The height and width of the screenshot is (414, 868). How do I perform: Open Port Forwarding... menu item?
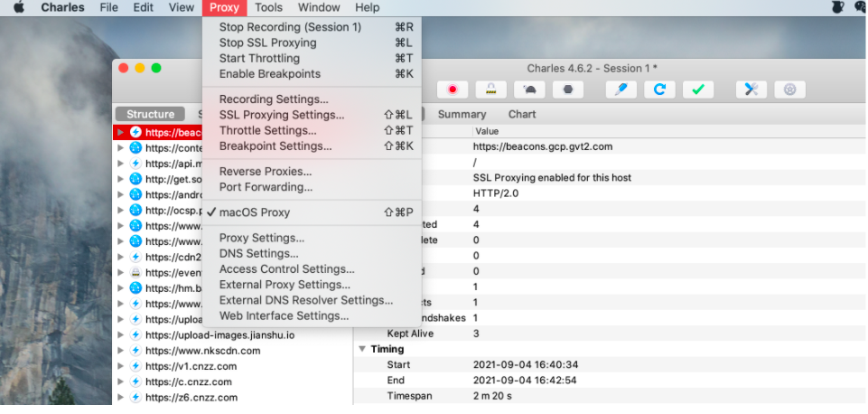pos(312,187)
